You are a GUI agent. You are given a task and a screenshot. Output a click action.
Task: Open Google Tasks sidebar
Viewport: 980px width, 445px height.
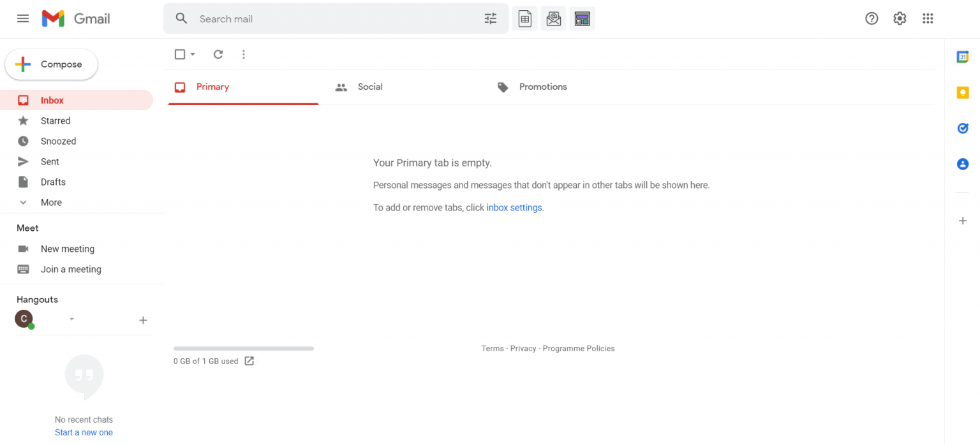(963, 128)
